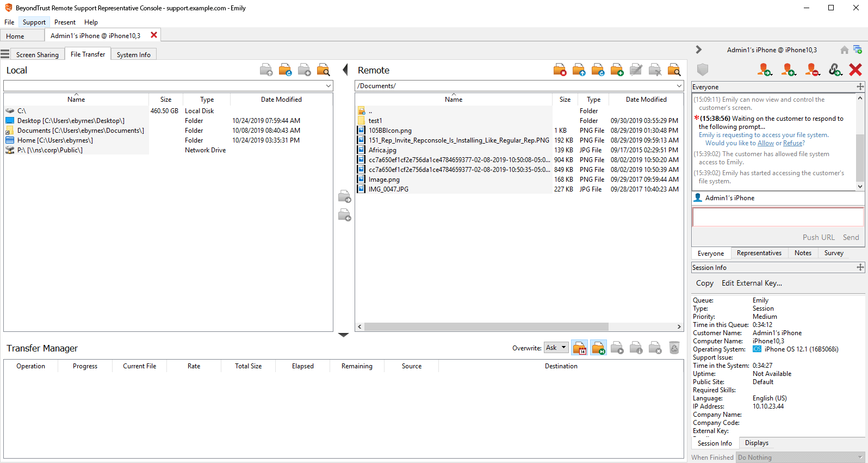Click the share session add-user icon
868x463 pixels.
(x=789, y=70)
